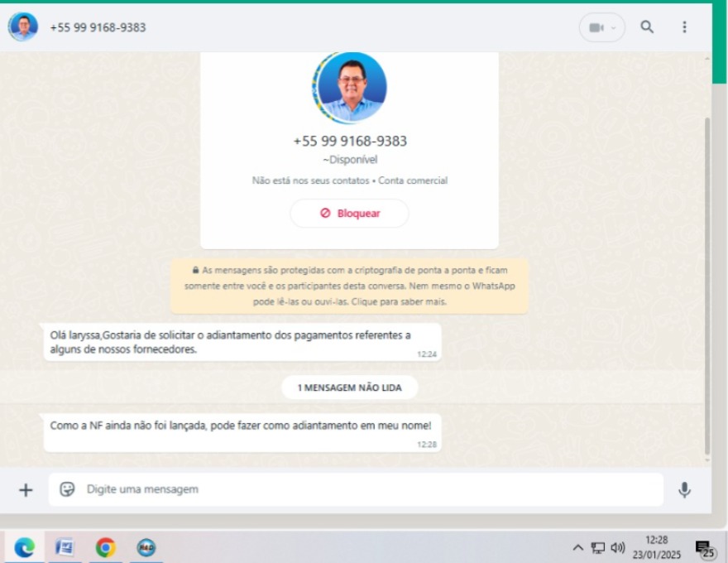Open the notification center with 25 alerts
Image resolution: width=728 pixels, height=563 pixels.
coord(705,549)
